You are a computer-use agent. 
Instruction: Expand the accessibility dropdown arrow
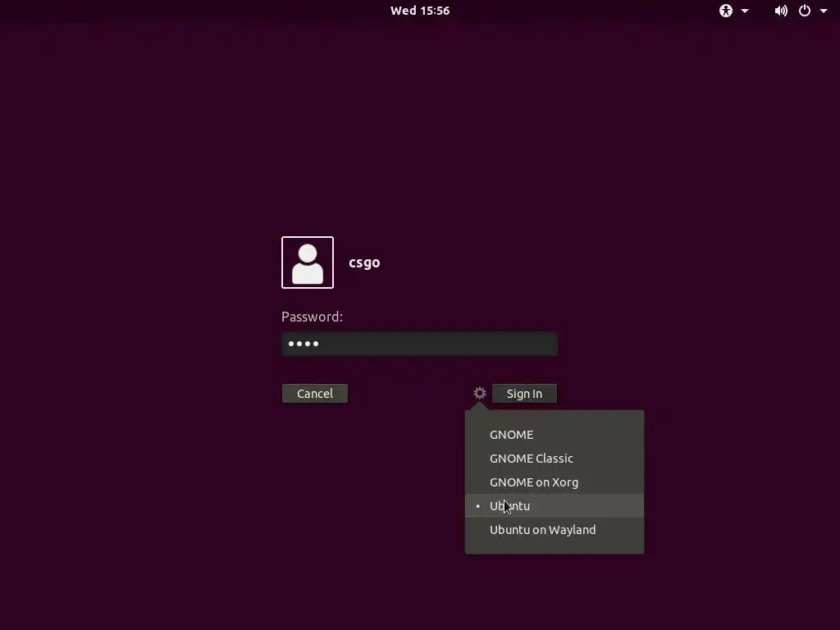click(745, 11)
